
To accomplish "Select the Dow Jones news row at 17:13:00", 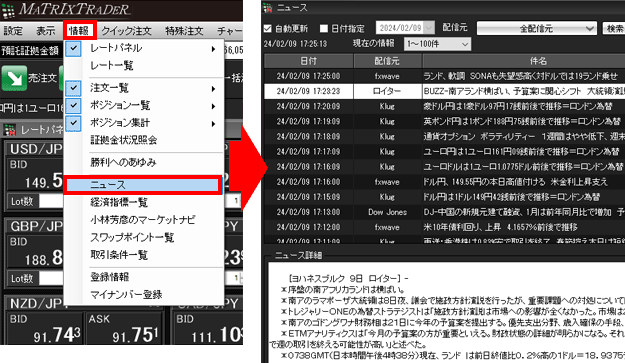I will click(444, 212).
